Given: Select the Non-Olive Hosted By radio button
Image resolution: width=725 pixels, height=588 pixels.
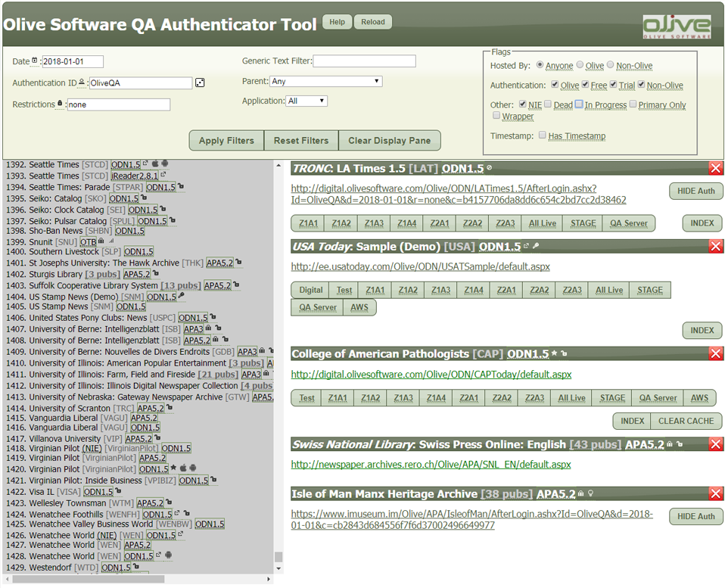Looking at the screenshot, I should click(611, 66).
